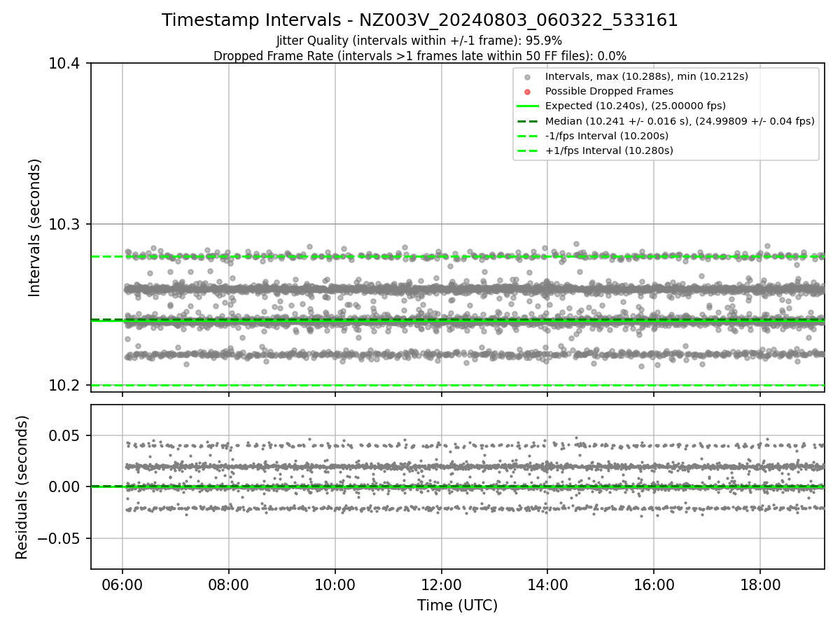840x630 pixels.
Task: Click the red circle marker beside 'Possible Dropped Frames'
Action: click(x=528, y=92)
